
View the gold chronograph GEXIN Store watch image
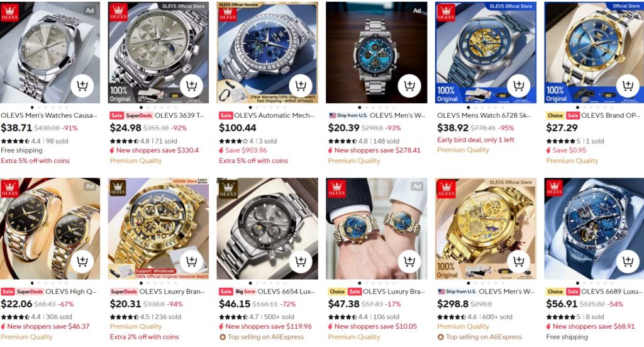click(x=158, y=229)
